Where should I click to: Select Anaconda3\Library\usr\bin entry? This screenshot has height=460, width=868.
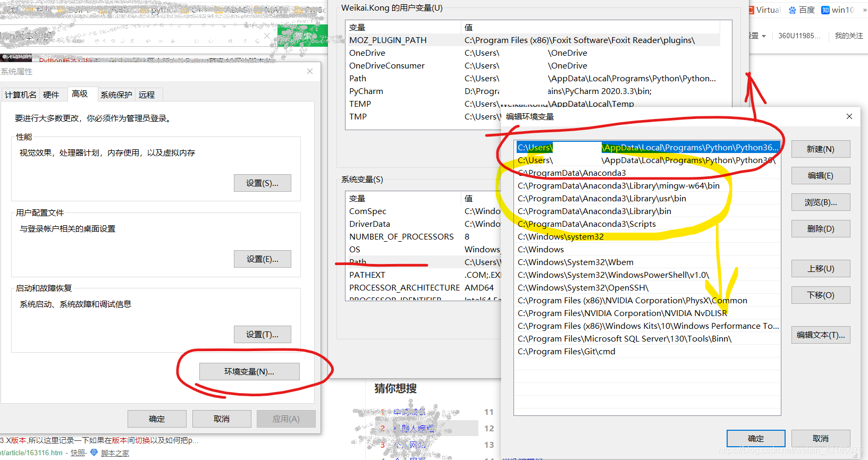click(647, 199)
